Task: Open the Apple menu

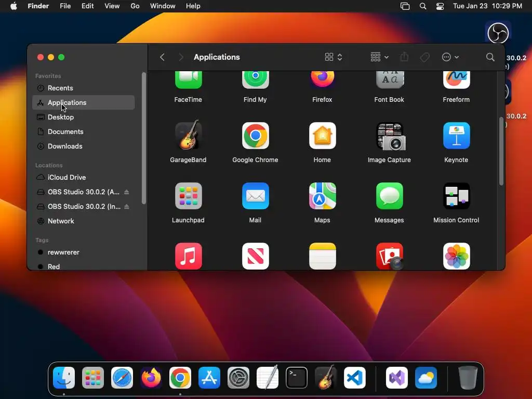Action: [x=14, y=6]
